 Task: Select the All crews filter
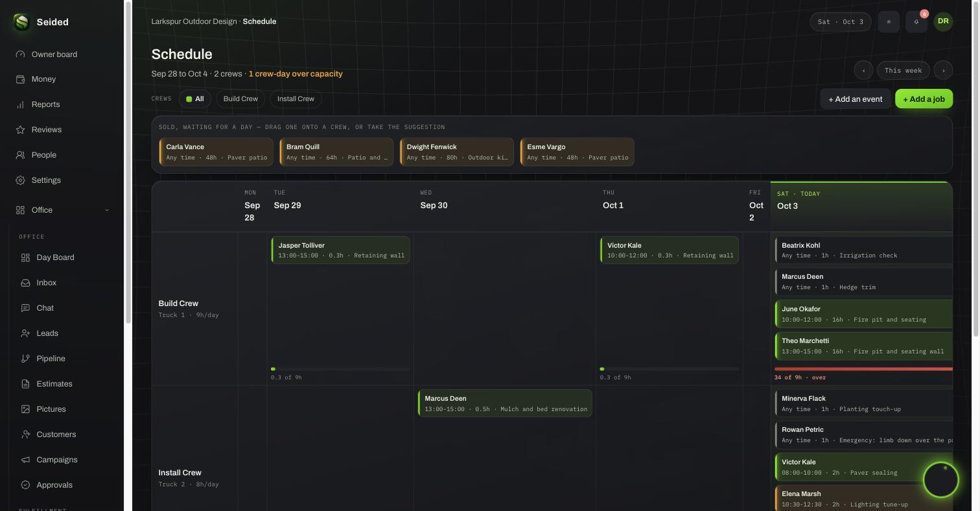(x=194, y=99)
